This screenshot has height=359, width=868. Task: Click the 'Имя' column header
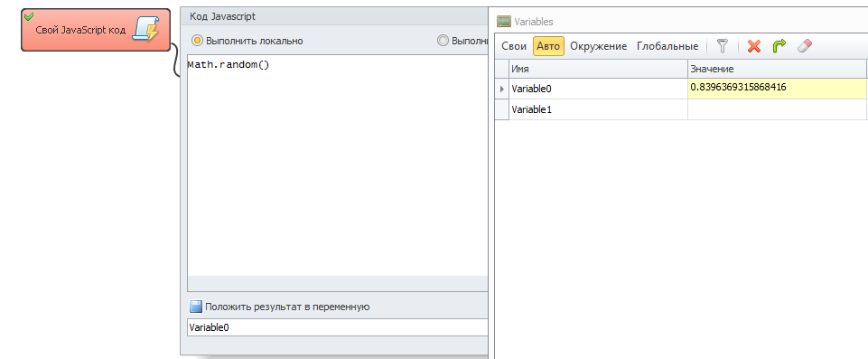tap(599, 69)
